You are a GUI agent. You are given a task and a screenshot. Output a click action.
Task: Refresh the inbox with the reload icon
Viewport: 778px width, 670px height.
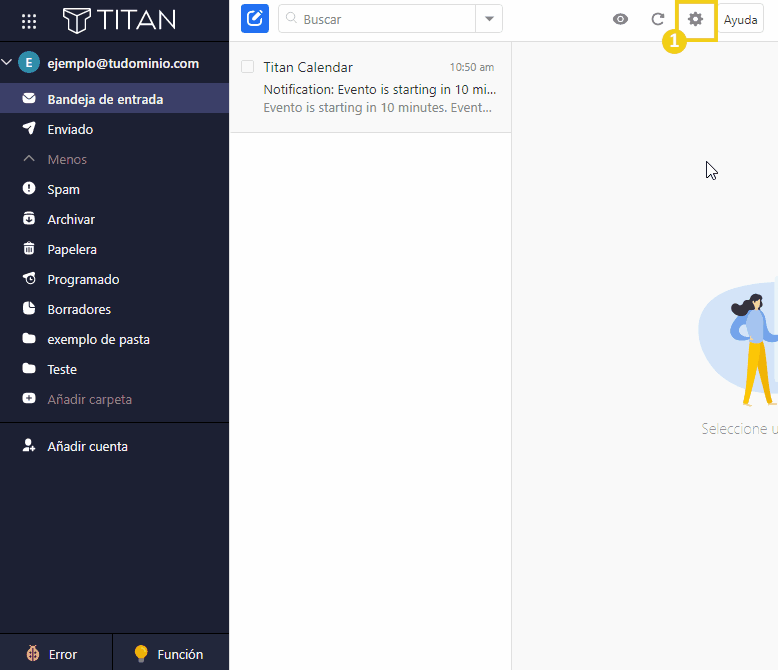coord(657,19)
